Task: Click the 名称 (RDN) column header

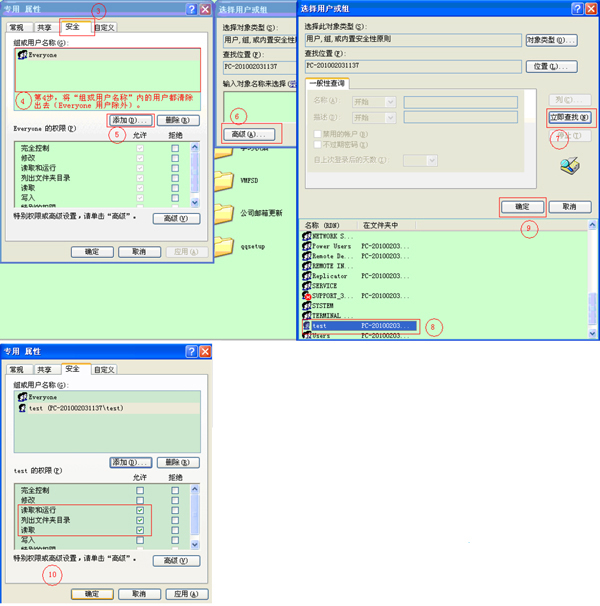Action: pyautogui.click(x=329, y=225)
